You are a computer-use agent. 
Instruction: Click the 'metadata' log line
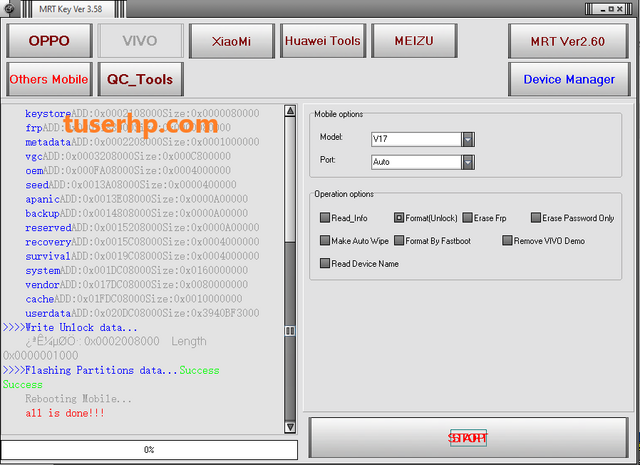point(142,142)
